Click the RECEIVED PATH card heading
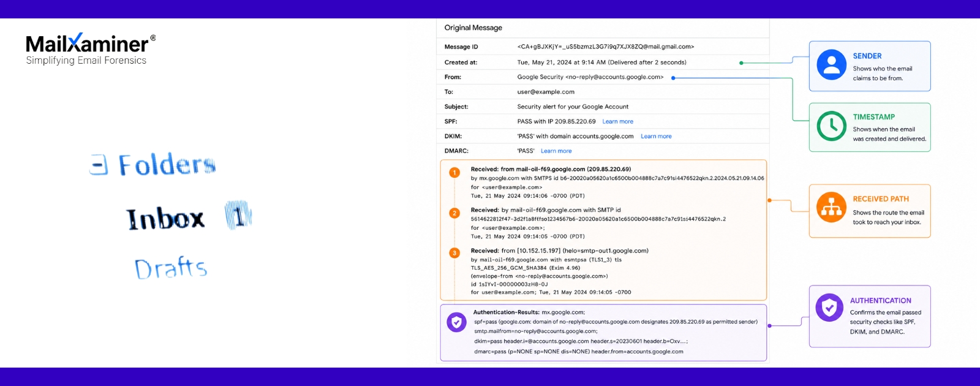 click(x=881, y=199)
